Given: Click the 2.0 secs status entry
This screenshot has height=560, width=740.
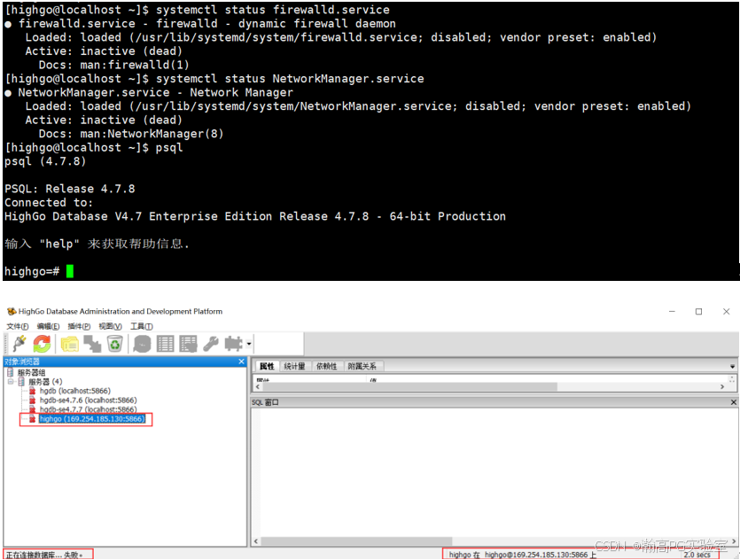Looking at the screenshot, I should (x=697, y=555).
